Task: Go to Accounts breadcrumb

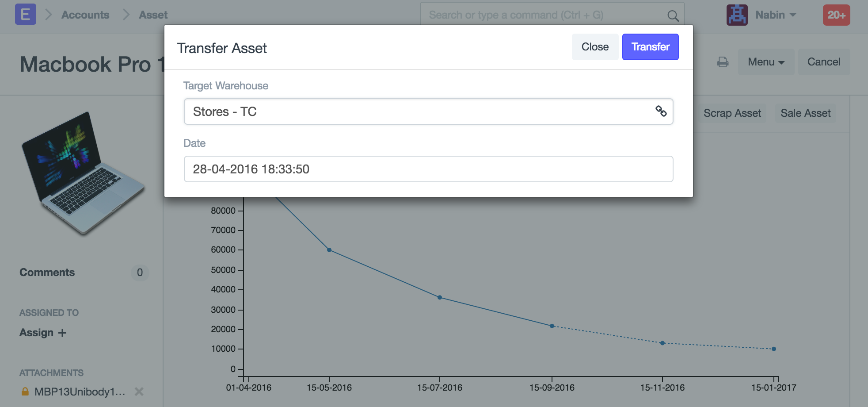Action: (85, 15)
